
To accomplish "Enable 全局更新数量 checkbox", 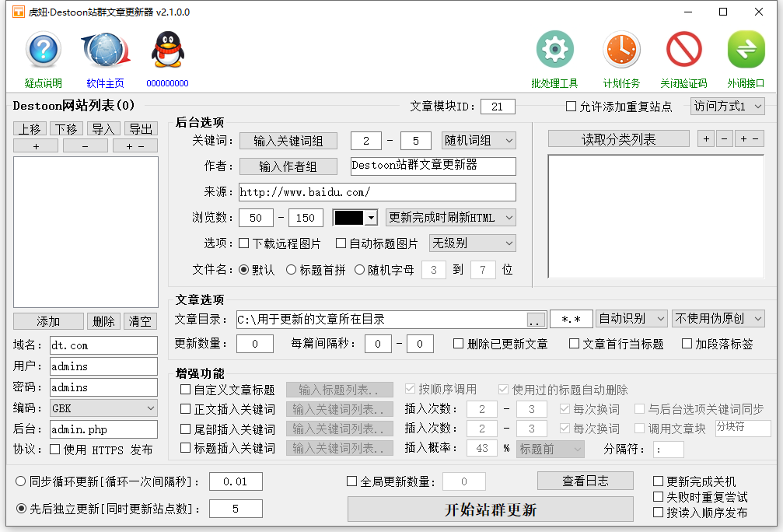I will point(351,481).
